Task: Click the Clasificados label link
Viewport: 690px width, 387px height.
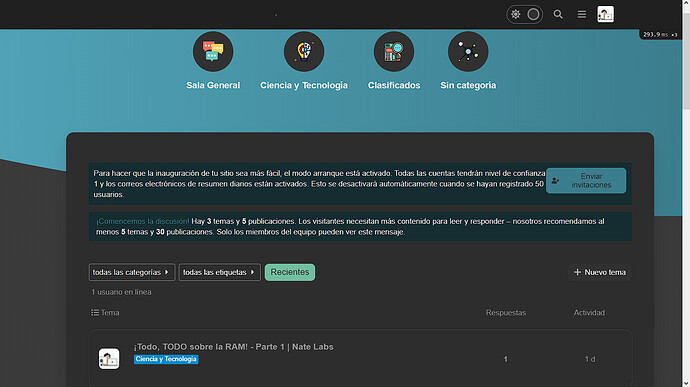Action: click(394, 85)
